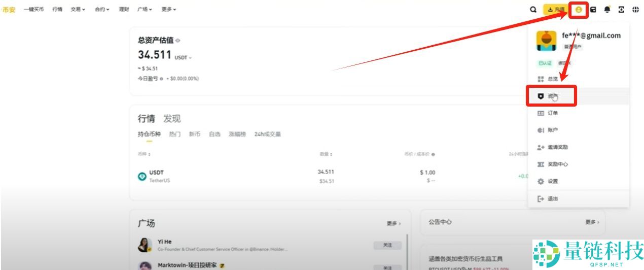644x270 pixels.
Task: Click the download/scan icon beside the bell
Action: coord(621,9)
